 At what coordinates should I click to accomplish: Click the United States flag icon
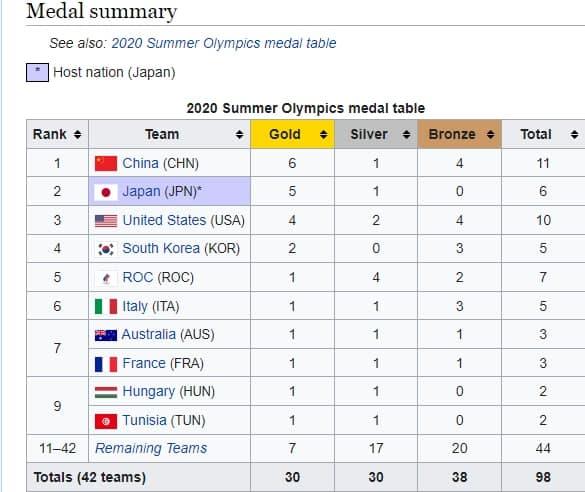[x=106, y=221]
